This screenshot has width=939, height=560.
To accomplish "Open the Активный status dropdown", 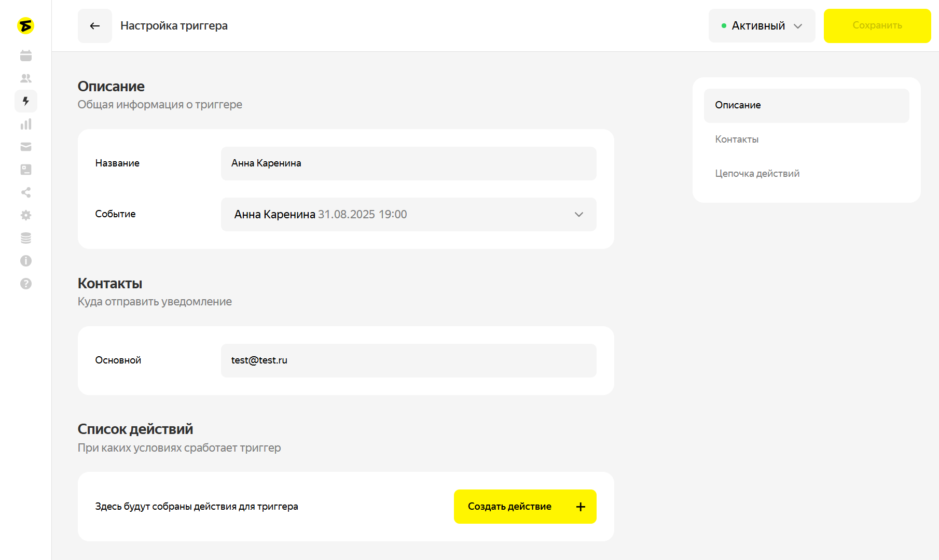I will 762,26.
